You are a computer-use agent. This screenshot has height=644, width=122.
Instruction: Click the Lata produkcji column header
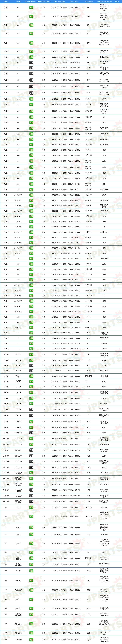pos(59,2)
